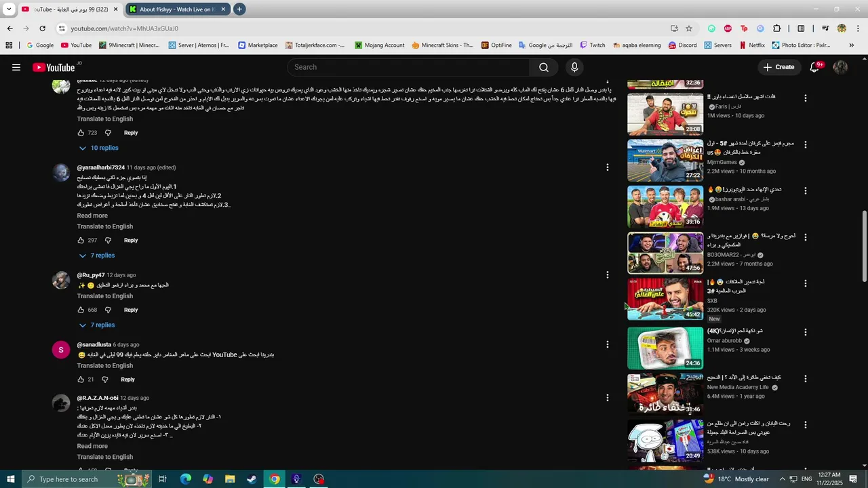The width and height of the screenshot is (868, 488).
Task: Like the @Ru_py47 comment with 668 likes
Action: 81,310
